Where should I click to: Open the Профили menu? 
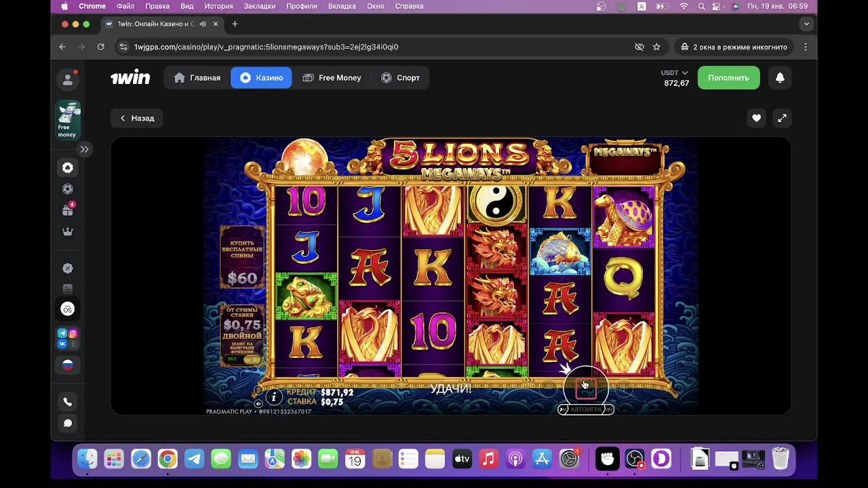[x=302, y=6]
